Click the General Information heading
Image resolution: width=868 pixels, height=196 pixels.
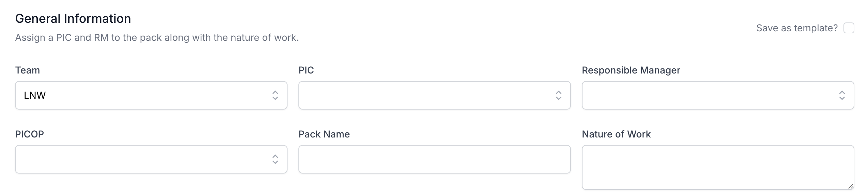[73, 18]
